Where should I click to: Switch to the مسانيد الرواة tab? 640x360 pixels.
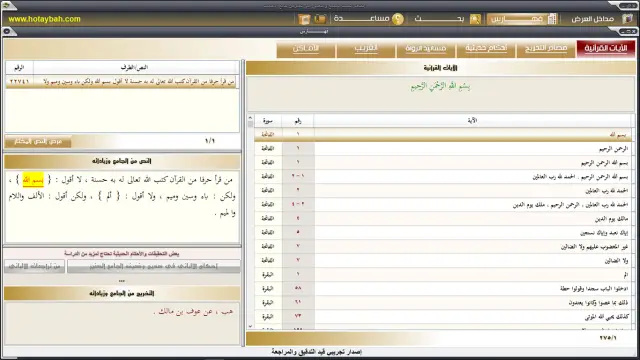(x=426, y=49)
